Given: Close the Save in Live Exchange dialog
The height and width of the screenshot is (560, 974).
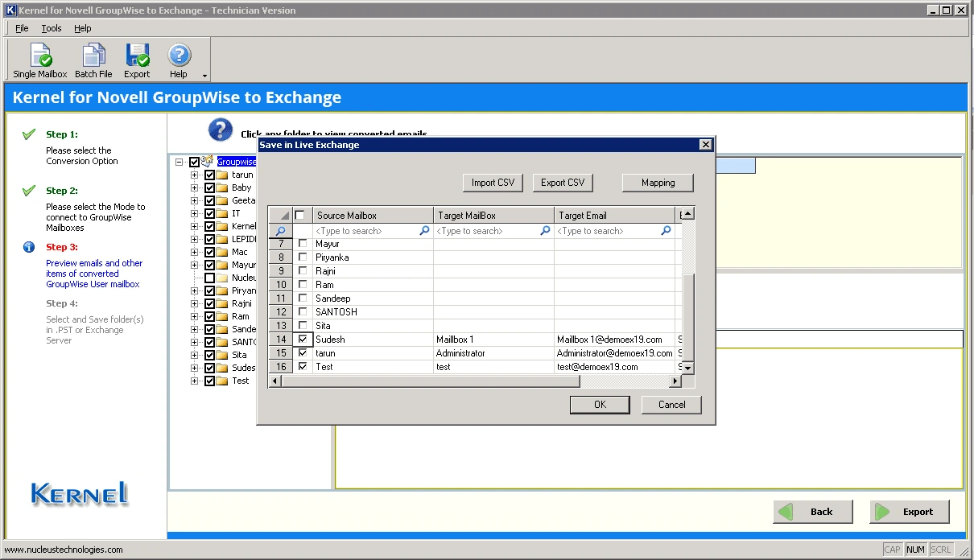Looking at the screenshot, I should click(x=705, y=145).
